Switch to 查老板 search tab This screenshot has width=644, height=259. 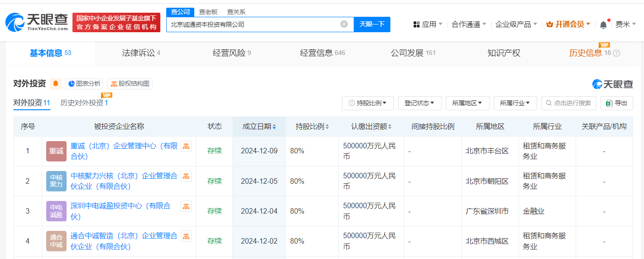tap(208, 12)
